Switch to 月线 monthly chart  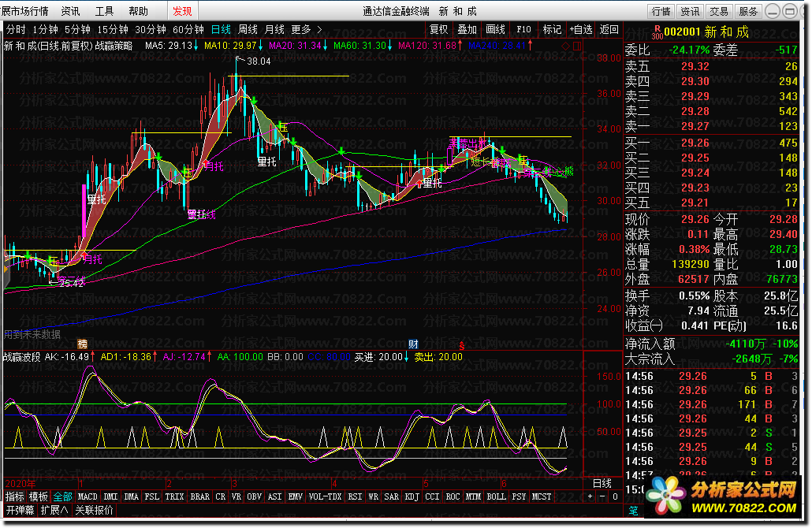click(x=274, y=29)
